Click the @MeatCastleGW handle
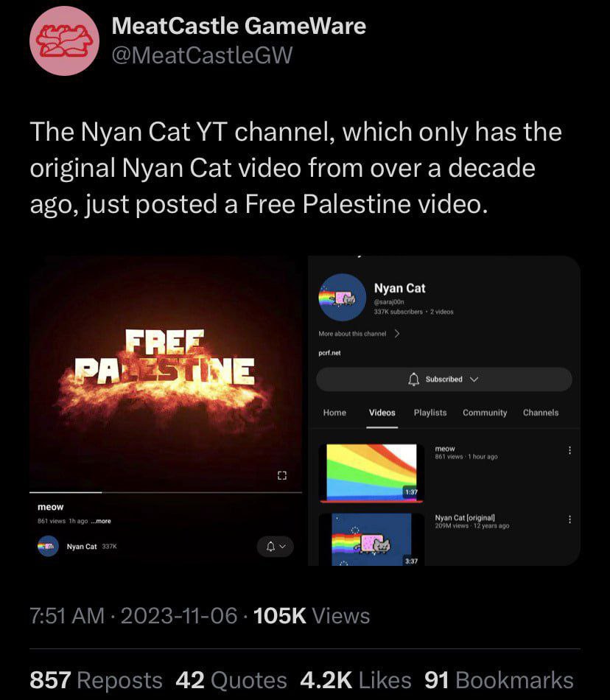The width and height of the screenshot is (610, 700). click(x=201, y=55)
